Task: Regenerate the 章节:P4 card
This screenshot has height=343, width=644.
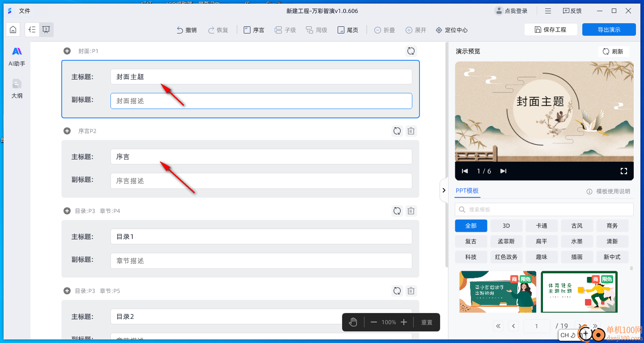Action: pos(397,211)
